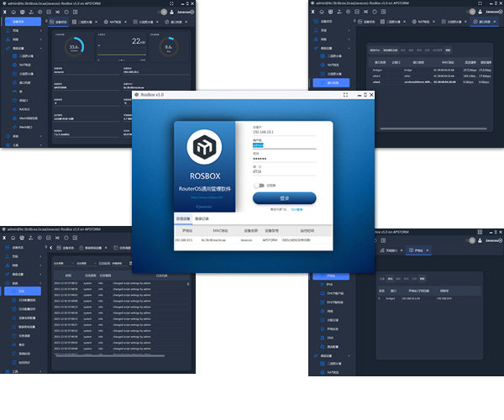This screenshot has width=504, height=420.
Task: Select the ether1 row in the top-right interface table
Action: click(x=431, y=76)
